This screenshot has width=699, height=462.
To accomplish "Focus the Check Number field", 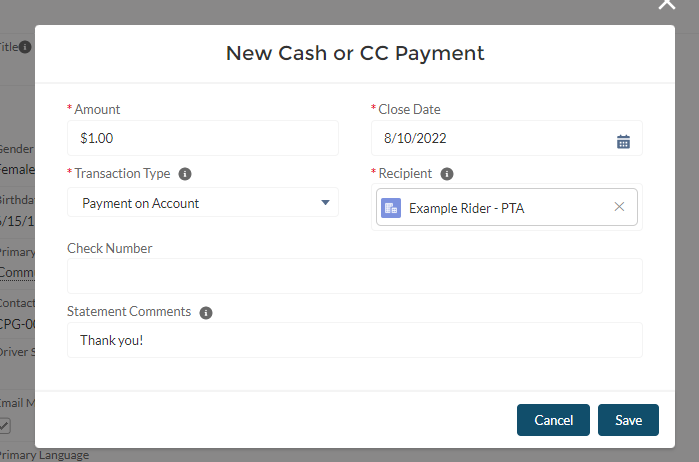I will [355, 276].
